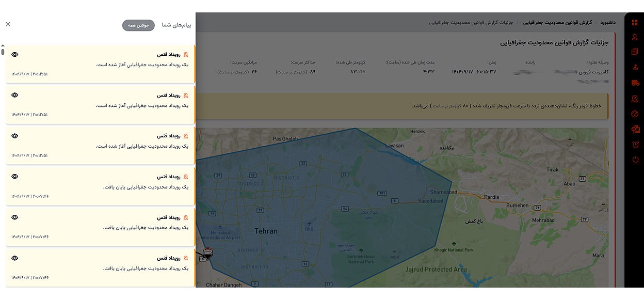Image resolution: width=644 pixels, height=300 pixels.
Task: Click the scrollbar up arrow in messages panel
Action: (3, 46)
